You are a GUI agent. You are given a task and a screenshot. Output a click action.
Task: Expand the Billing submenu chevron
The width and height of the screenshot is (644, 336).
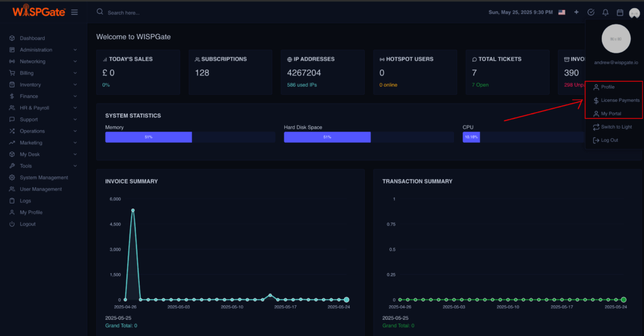tap(75, 73)
